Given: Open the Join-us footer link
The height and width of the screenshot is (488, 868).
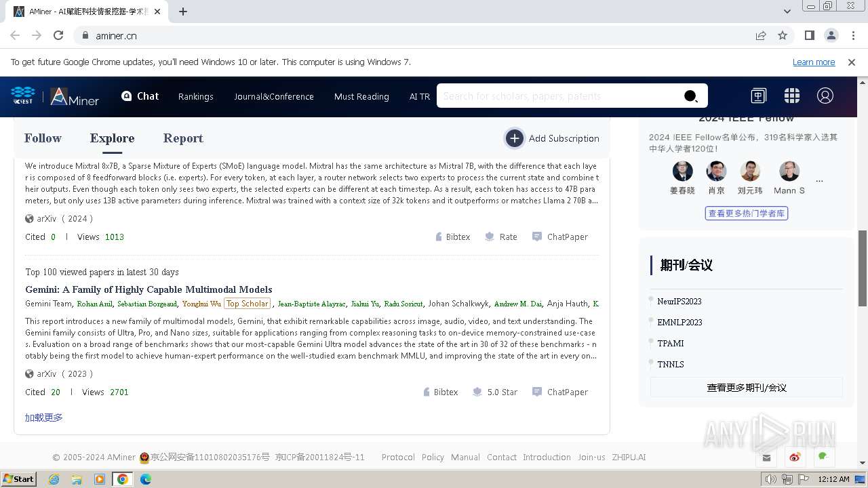Looking at the screenshot, I should [x=591, y=457].
